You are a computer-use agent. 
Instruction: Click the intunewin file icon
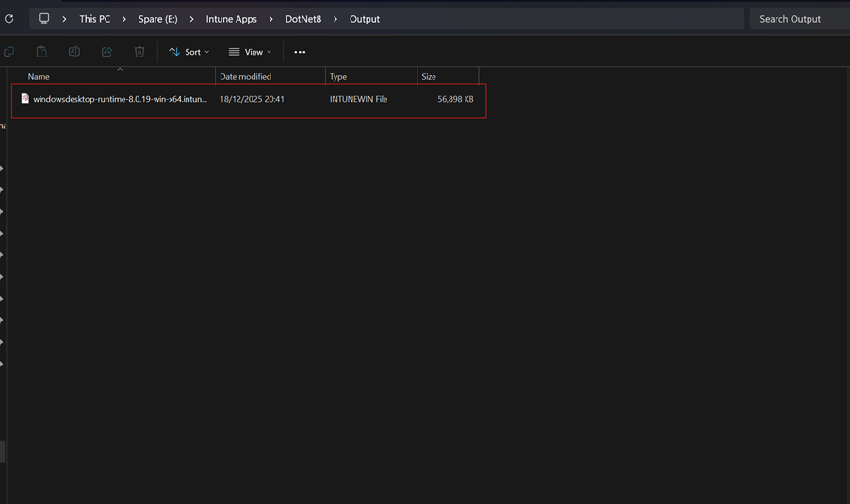pyautogui.click(x=25, y=98)
